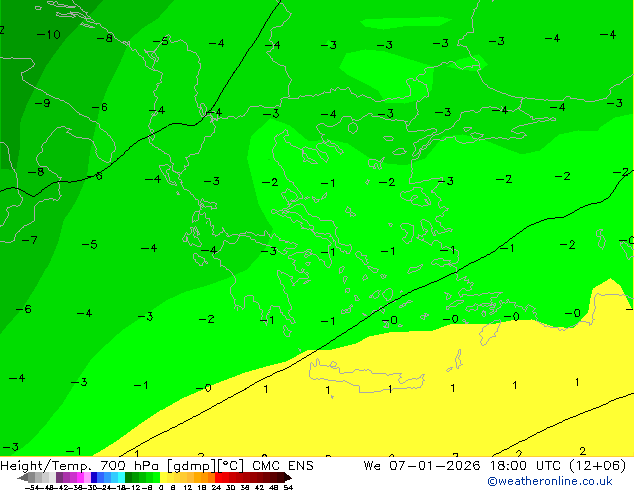
Task: Click the '-9' temperature value on map
Action: (42, 103)
